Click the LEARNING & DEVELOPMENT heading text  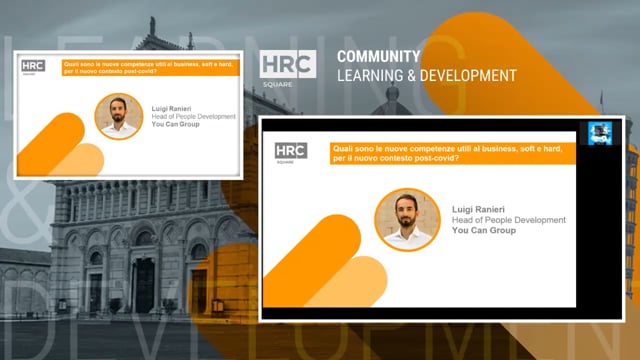coord(427,76)
